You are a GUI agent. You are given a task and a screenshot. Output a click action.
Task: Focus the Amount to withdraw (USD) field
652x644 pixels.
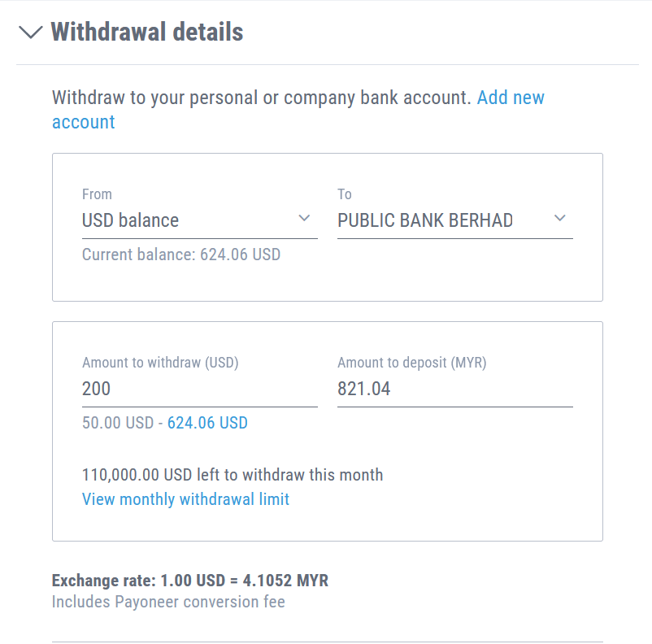coord(199,389)
